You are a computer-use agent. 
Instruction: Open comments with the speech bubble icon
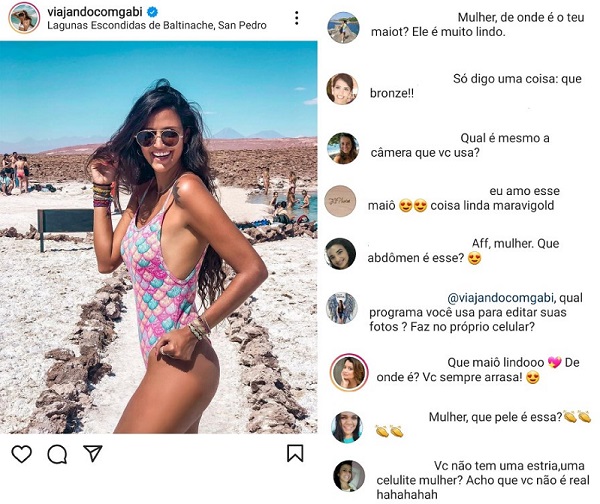pos(57,454)
